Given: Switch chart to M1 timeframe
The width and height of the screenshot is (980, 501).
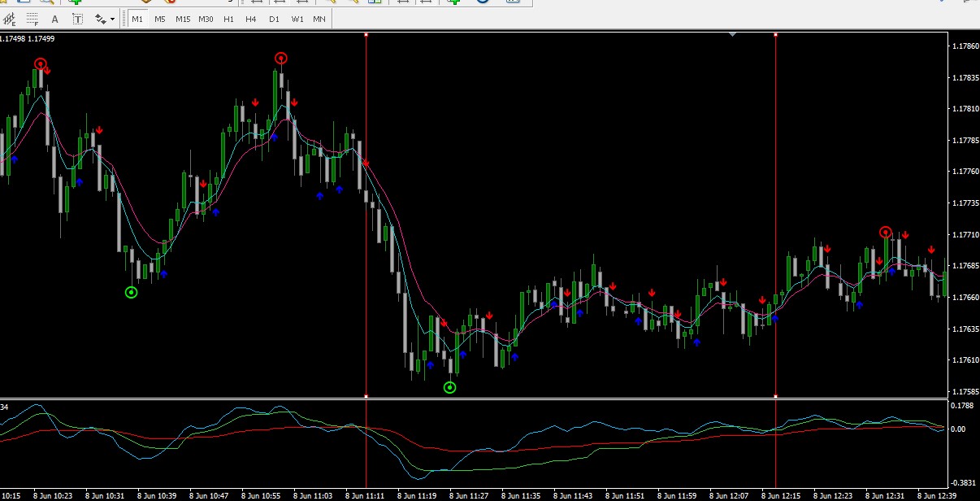Looking at the screenshot, I should click(137, 18).
